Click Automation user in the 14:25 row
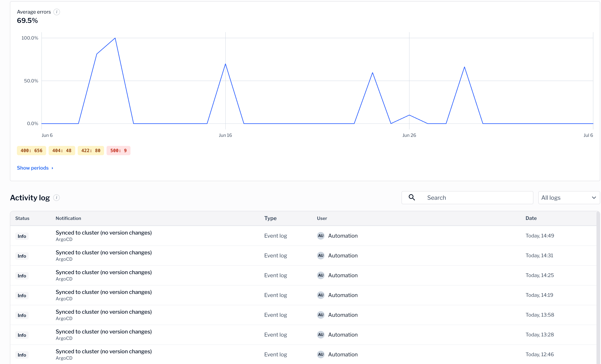This screenshot has width=601, height=364. [x=343, y=275]
